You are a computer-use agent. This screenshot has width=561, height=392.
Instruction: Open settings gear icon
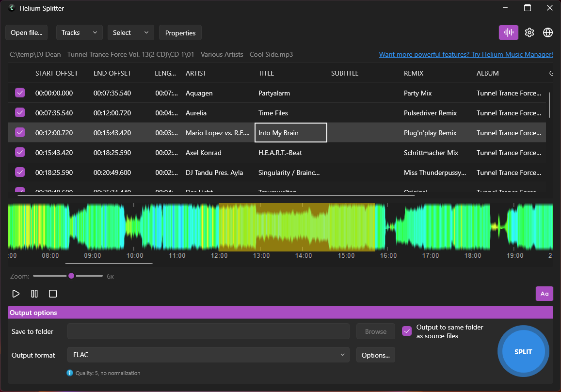pyautogui.click(x=529, y=32)
